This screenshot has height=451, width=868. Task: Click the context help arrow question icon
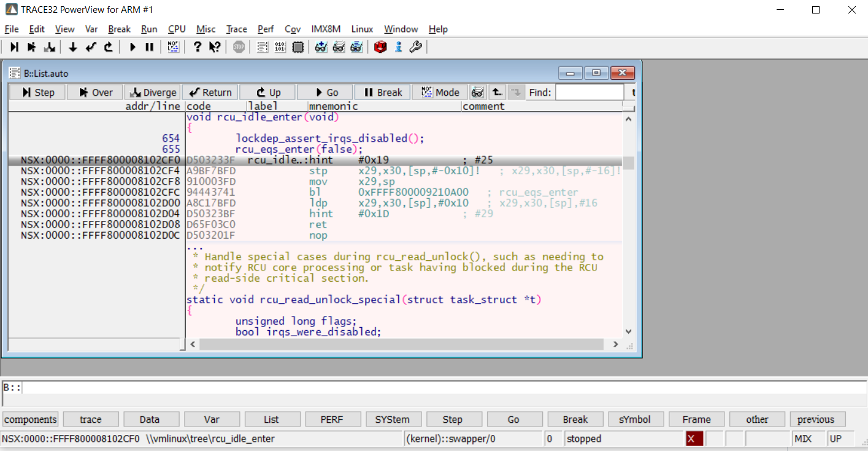click(x=215, y=47)
